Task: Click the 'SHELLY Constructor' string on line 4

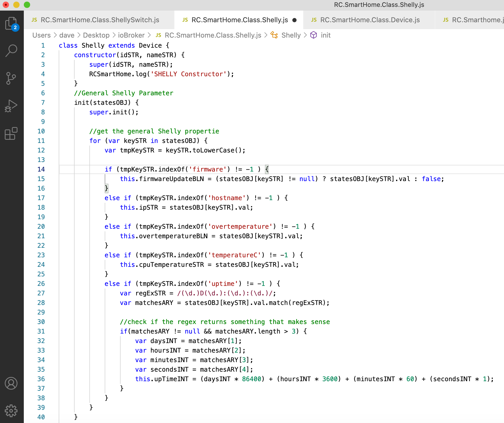Action: pos(189,74)
